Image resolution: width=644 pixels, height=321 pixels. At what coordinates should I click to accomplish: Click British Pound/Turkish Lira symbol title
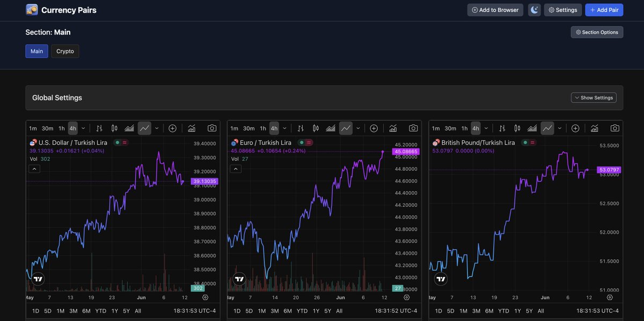(x=478, y=143)
